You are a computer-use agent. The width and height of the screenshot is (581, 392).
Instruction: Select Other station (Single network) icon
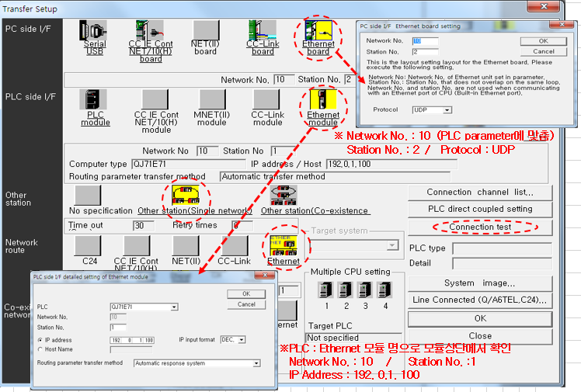pos(186,195)
